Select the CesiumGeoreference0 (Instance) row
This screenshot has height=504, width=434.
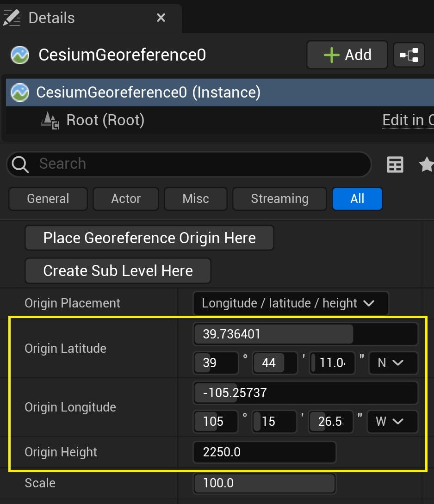220,92
